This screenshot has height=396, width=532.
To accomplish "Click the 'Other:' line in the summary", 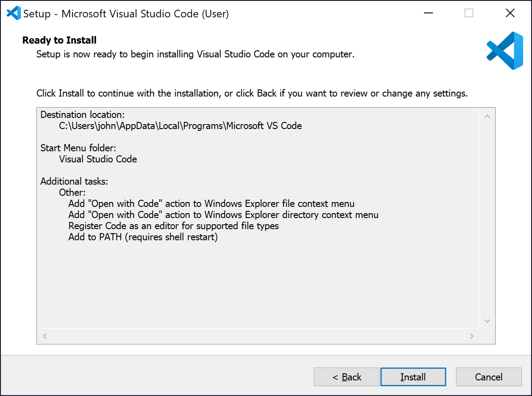I will (72, 192).
